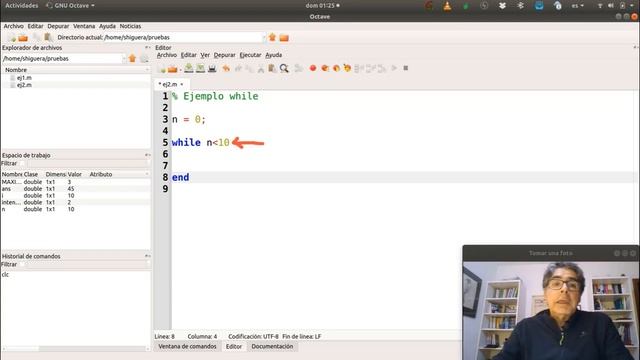Click the open-file dropdown arrow in editor toolbar

tap(180, 69)
